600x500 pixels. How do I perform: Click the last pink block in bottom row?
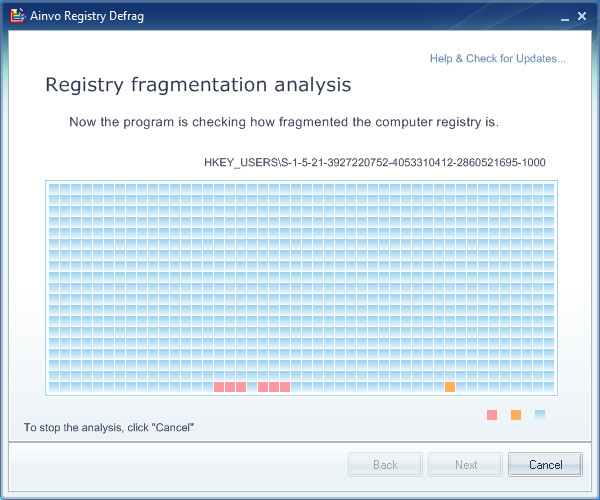285,387
